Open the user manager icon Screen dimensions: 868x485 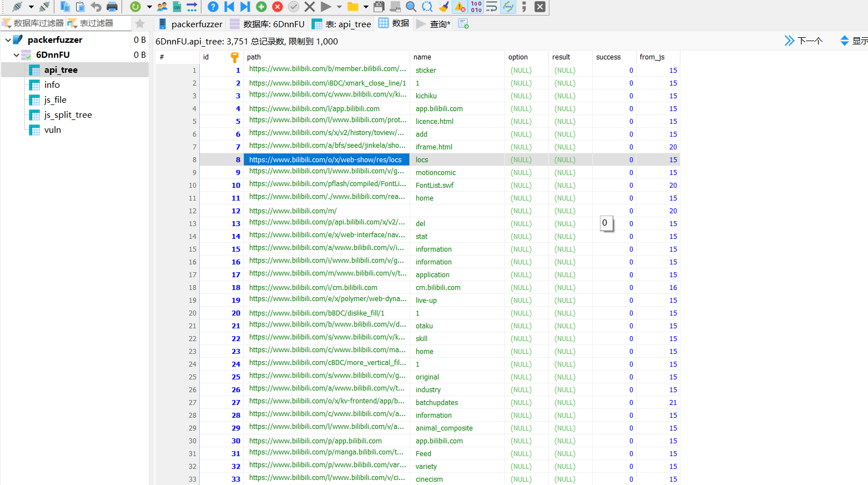[162, 7]
